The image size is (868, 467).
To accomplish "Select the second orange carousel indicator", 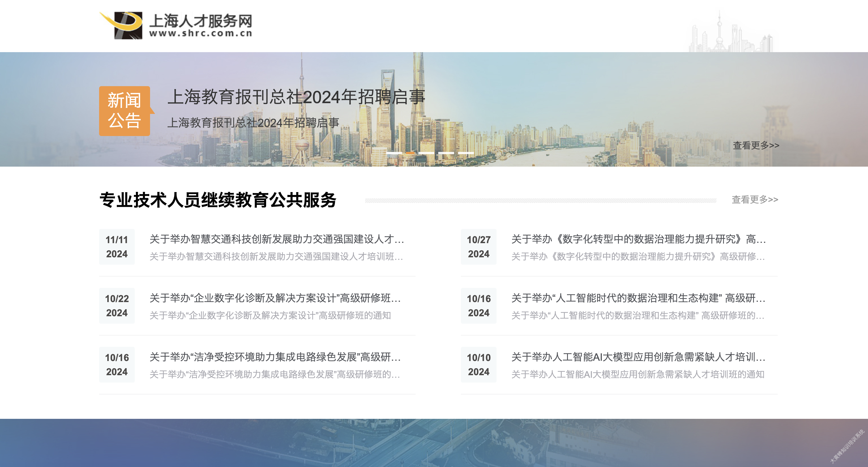I will click(410, 153).
